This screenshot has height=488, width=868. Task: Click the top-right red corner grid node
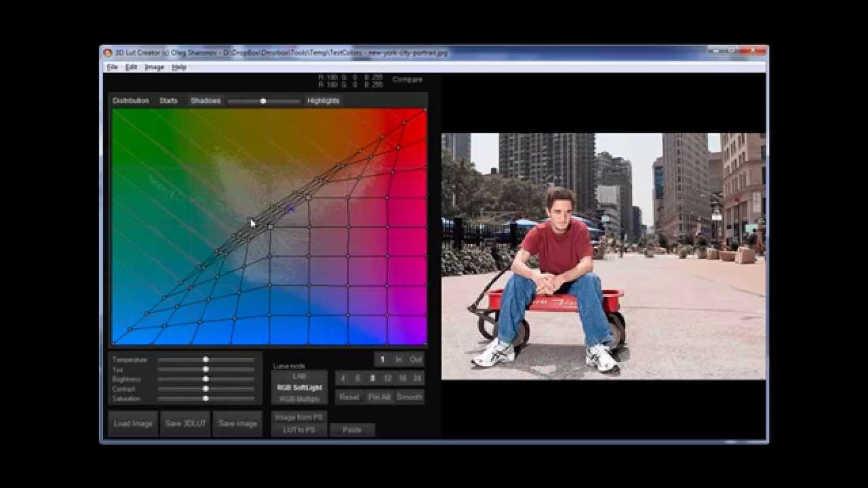(425, 109)
